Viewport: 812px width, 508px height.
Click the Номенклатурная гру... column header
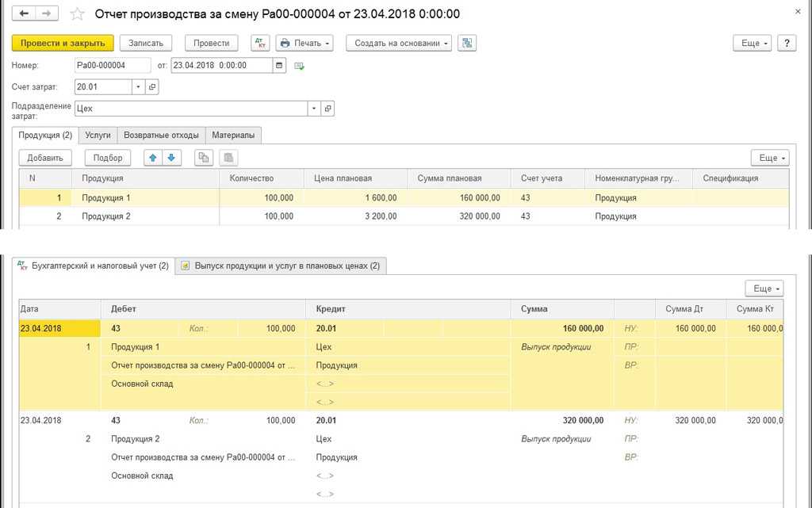[x=638, y=178]
